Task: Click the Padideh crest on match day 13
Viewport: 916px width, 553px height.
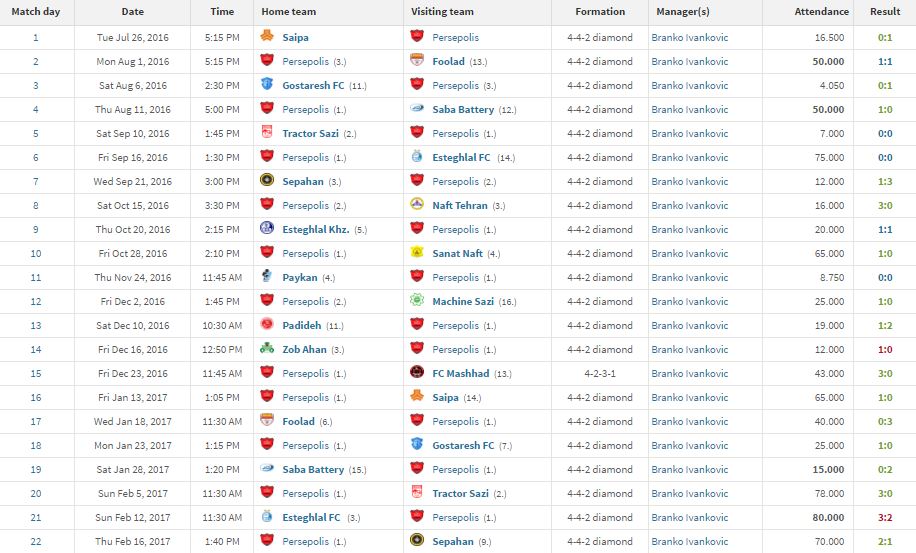Action: point(267,324)
